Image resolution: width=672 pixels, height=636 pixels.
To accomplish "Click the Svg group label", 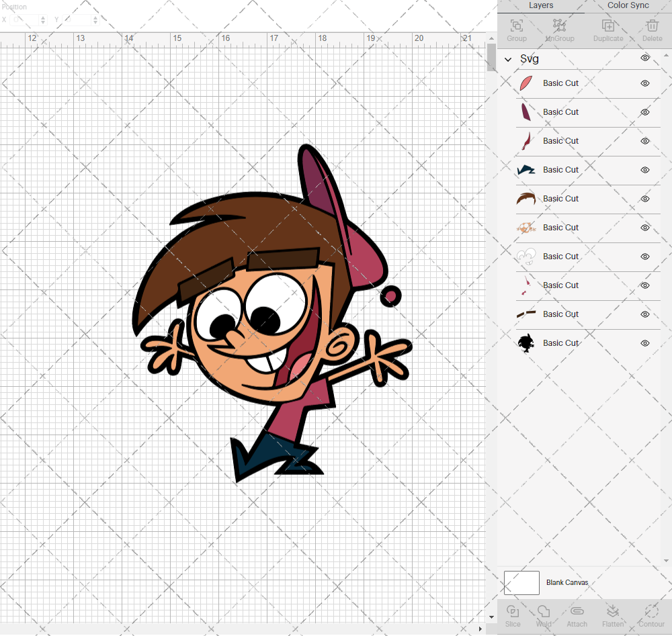I will 530,59.
